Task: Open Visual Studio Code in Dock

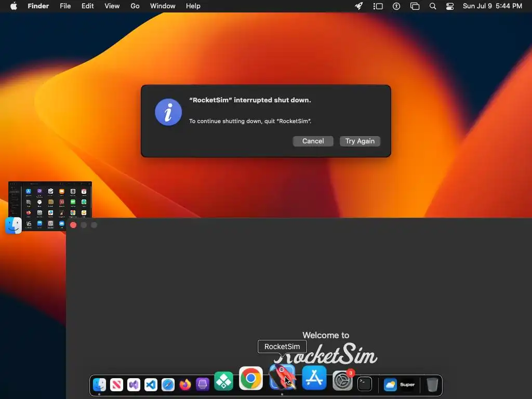Action: coord(151,385)
